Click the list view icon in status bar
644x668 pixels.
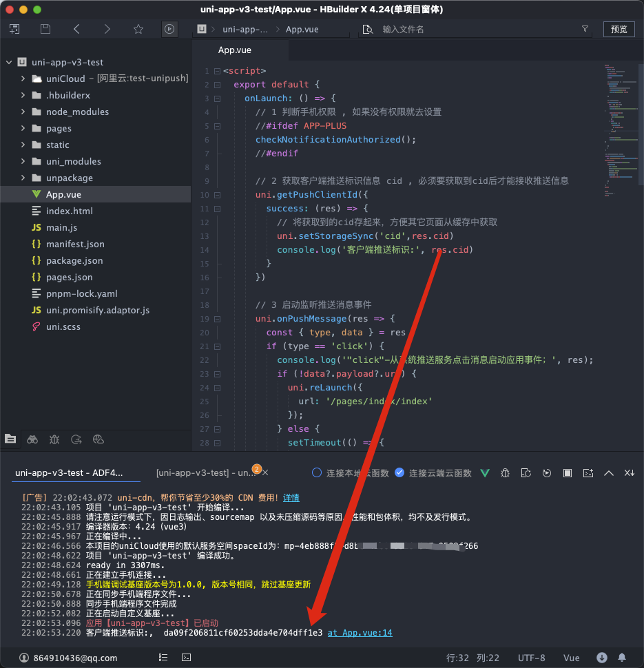[163, 658]
